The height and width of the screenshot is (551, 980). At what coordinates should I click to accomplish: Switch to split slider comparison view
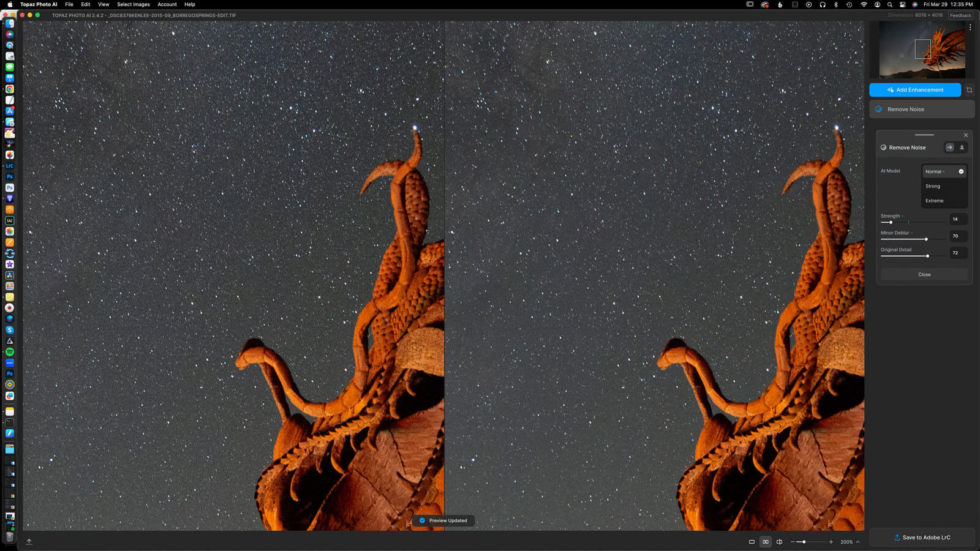(x=779, y=542)
